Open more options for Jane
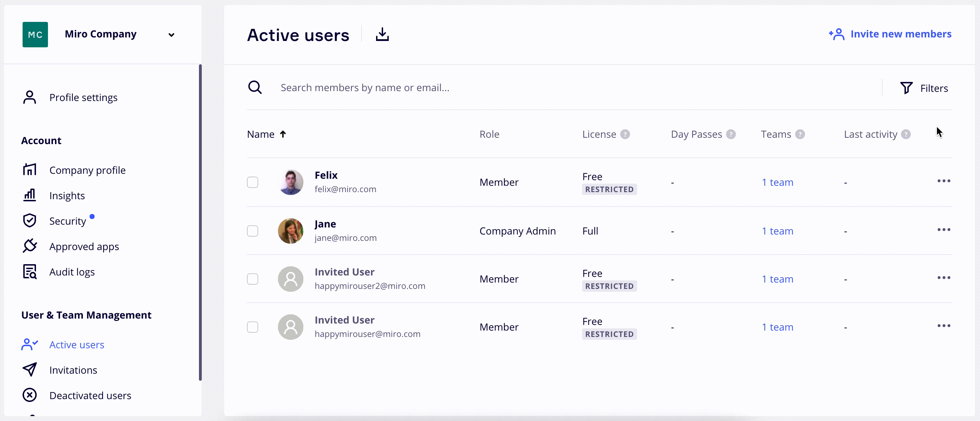 (943, 230)
